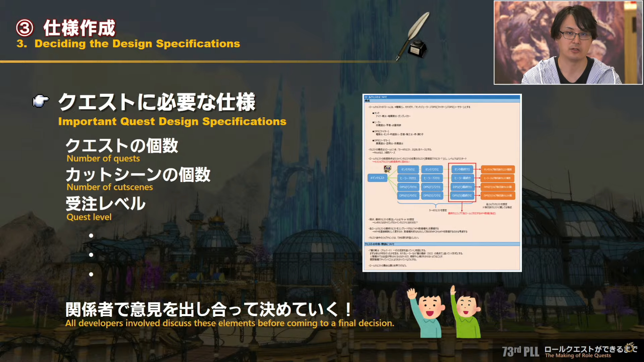
Task: Click the DPS(S)最終クエ box in red frame
Action: point(462,195)
